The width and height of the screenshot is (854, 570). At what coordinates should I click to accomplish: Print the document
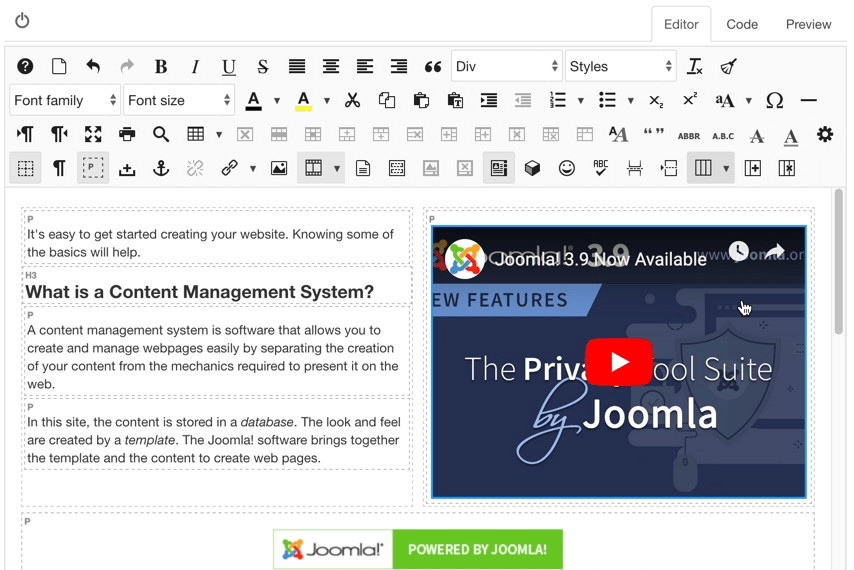(x=127, y=134)
